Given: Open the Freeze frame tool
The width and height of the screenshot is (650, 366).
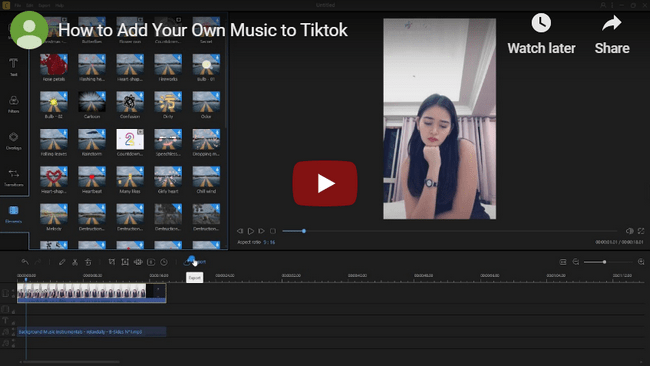Looking at the screenshot, I should (151, 262).
